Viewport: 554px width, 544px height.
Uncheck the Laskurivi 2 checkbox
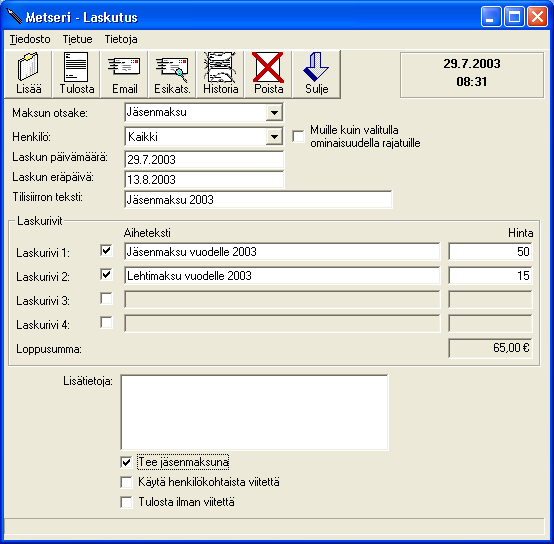tap(106, 274)
